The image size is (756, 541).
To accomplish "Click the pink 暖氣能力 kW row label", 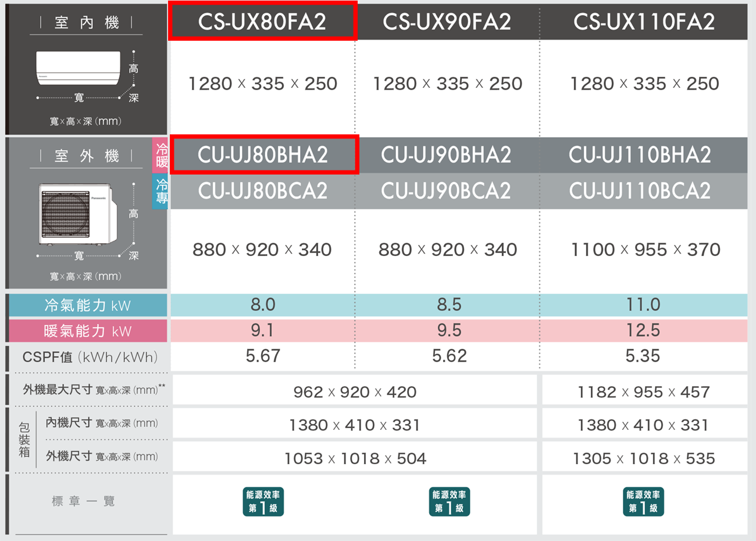I will pyautogui.click(x=88, y=331).
